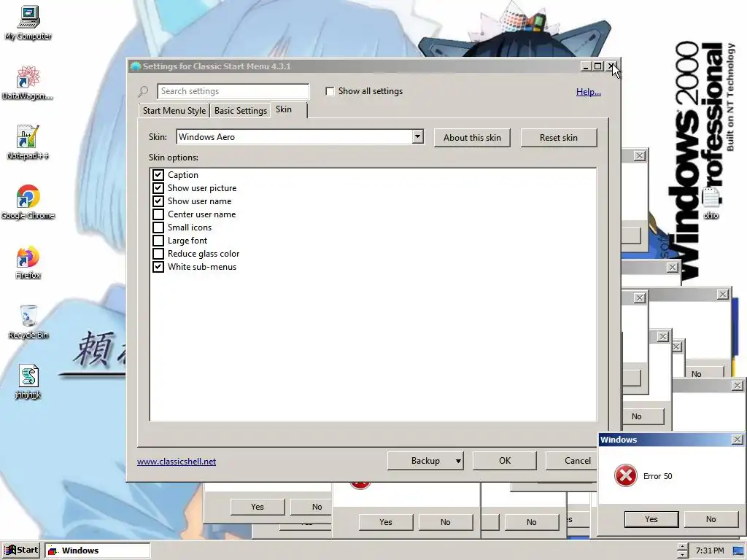Viewport: 747px width, 560px height.
Task: Uncheck White sub-menus option
Action: click(158, 267)
